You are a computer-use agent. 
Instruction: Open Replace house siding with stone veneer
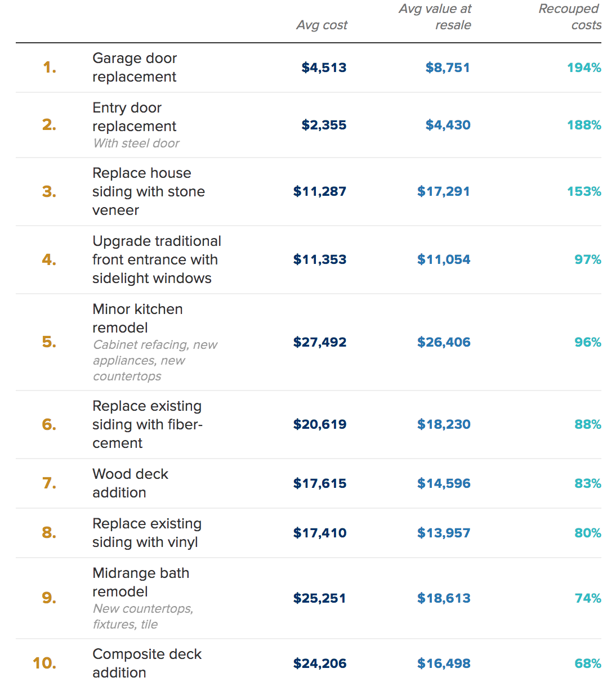pos(148,191)
